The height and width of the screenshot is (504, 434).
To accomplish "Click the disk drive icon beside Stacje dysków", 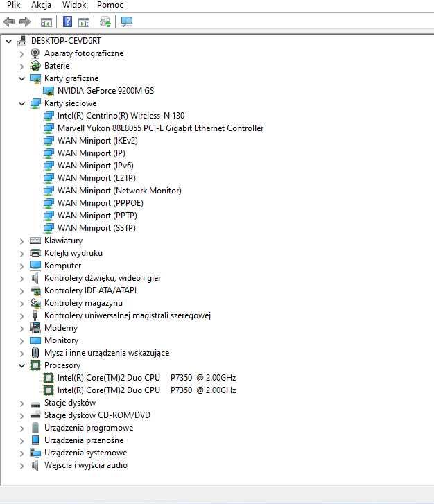I will (35, 404).
